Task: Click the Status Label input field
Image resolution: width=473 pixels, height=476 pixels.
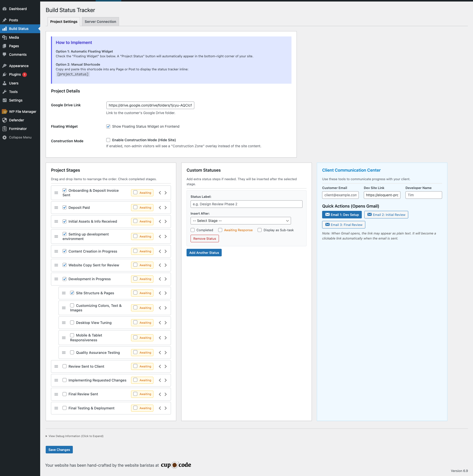Action: tap(246, 204)
